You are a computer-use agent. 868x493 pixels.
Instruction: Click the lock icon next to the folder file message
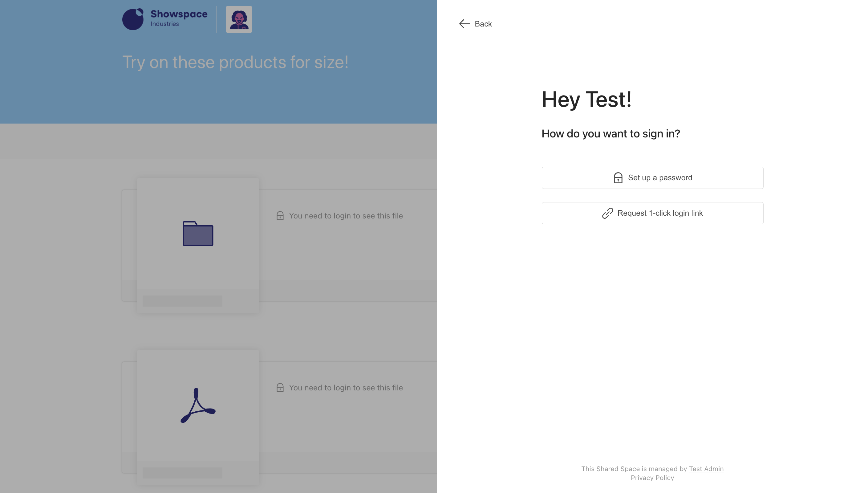click(x=280, y=216)
